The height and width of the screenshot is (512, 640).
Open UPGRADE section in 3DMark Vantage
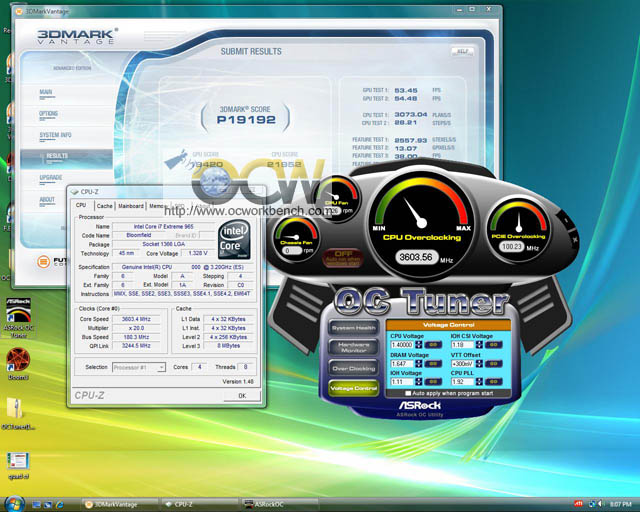coord(51,178)
